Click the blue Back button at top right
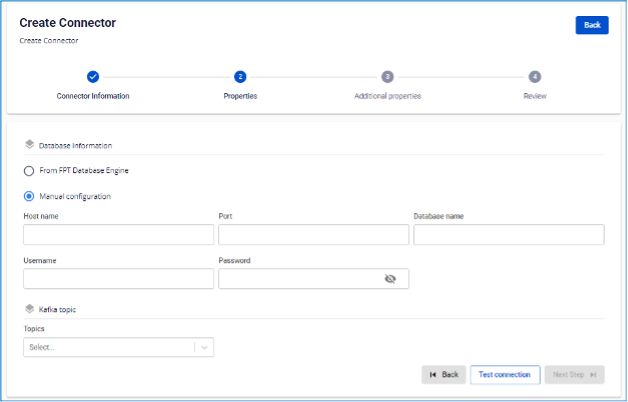Screen dimensions: 628x402 (x=592, y=25)
